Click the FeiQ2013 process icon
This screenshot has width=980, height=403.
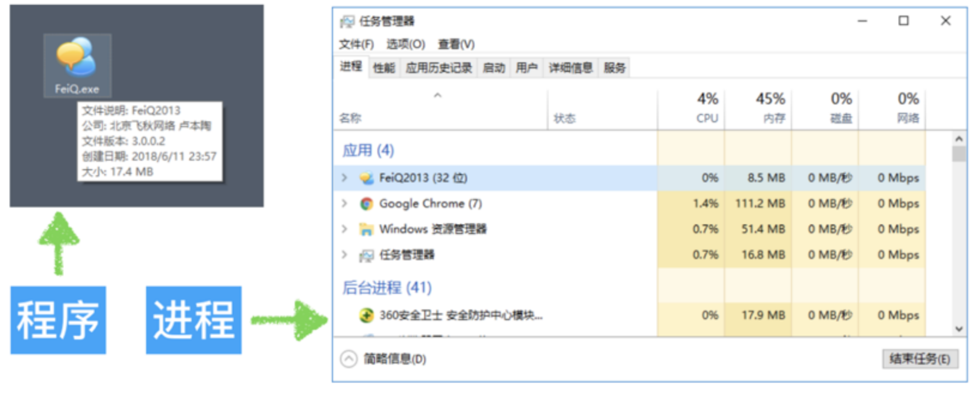point(366,178)
